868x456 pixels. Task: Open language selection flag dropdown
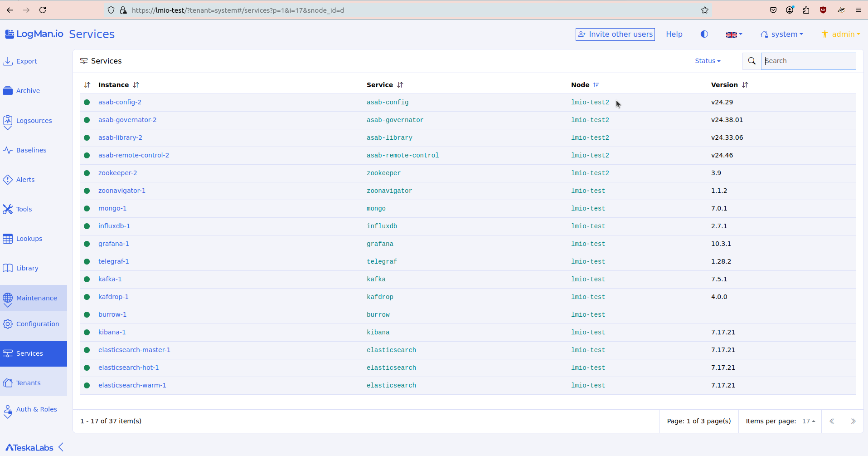734,34
